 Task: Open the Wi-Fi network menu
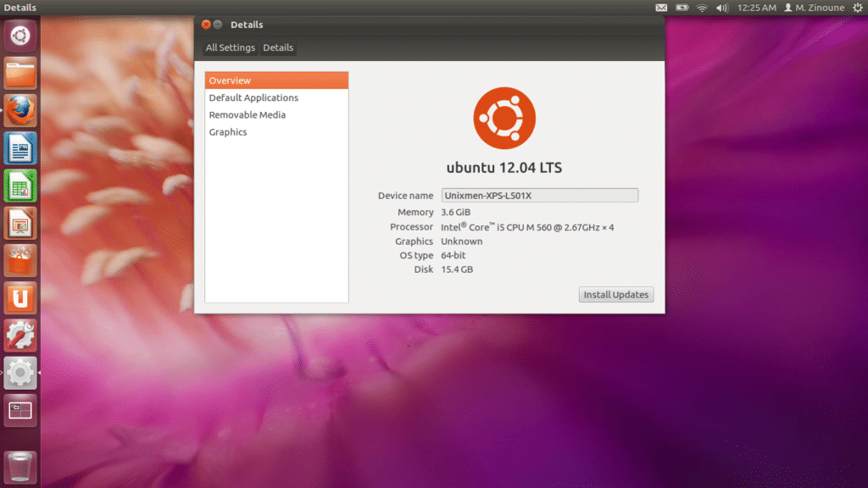[x=701, y=8]
